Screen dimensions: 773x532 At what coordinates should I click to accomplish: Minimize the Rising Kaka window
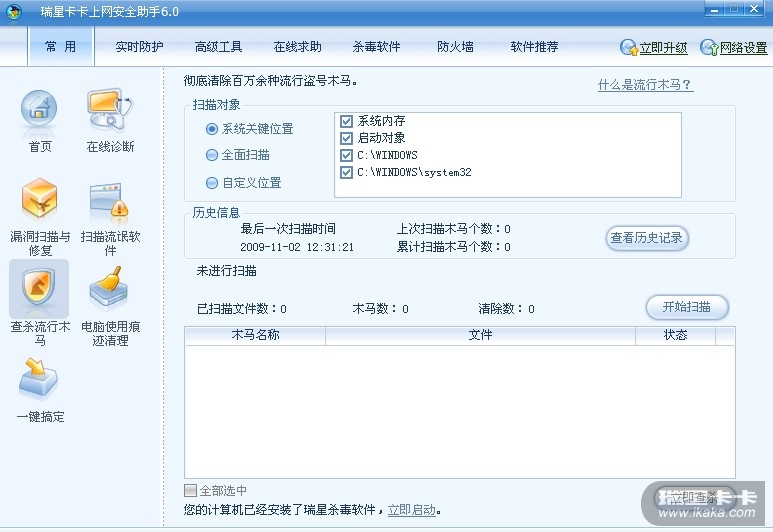tap(715, 9)
